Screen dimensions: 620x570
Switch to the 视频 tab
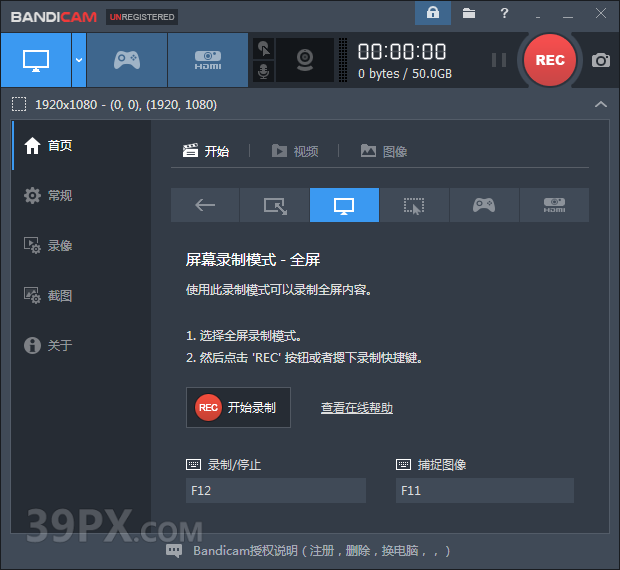(x=295, y=151)
